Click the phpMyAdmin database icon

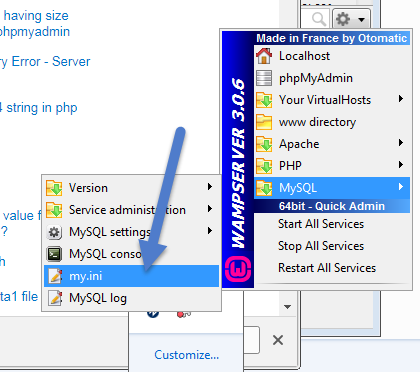tap(264, 78)
